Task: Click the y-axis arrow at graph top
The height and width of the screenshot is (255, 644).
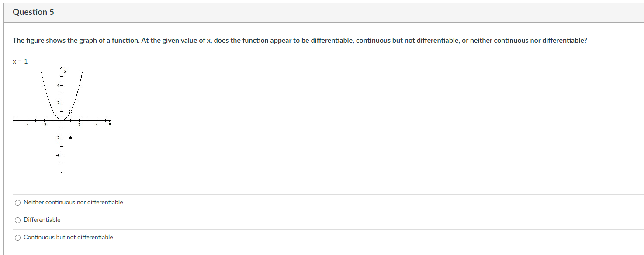Action: pyautogui.click(x=61, y=67)
